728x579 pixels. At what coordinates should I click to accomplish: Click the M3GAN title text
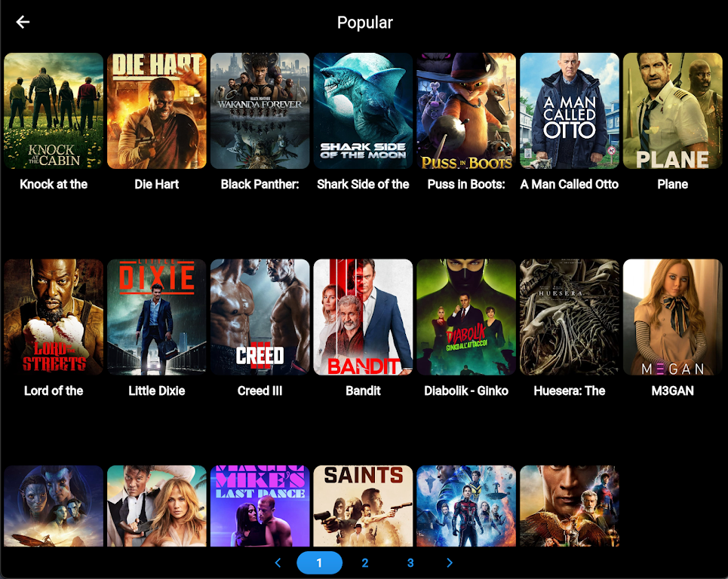672,391
